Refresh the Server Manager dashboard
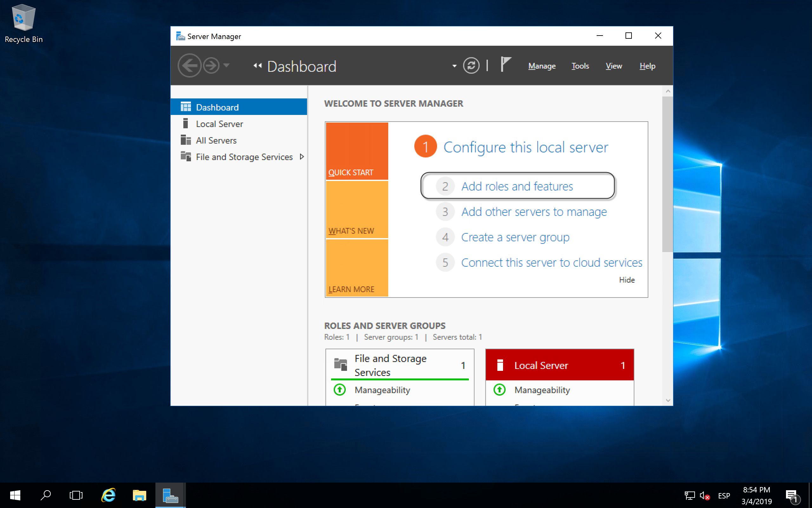Screen dimensions: 812x508 (471, 65)
